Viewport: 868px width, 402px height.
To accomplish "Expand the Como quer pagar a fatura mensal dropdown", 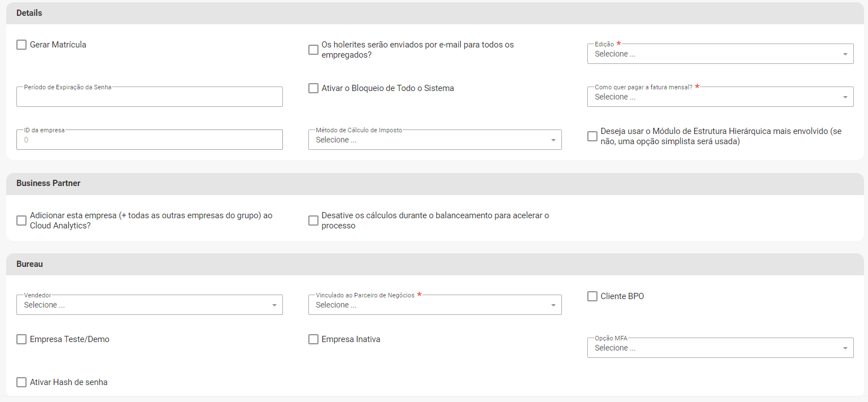I will 720,97.
